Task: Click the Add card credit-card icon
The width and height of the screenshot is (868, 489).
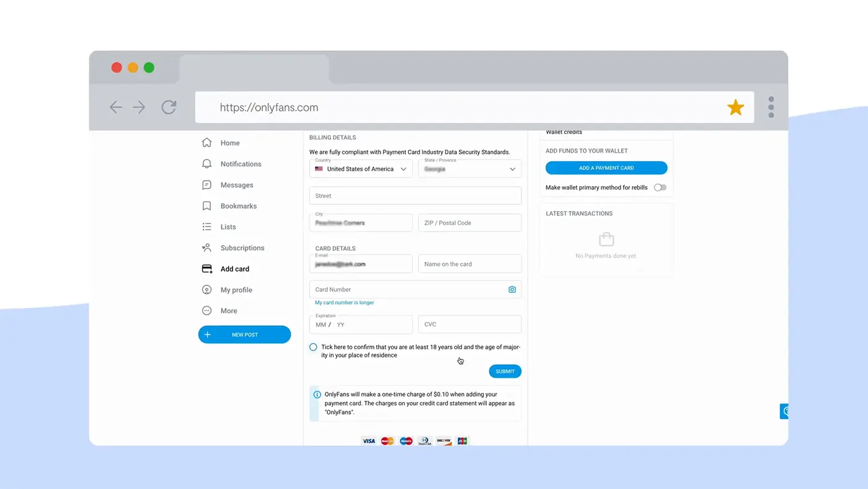Action: 207,269
